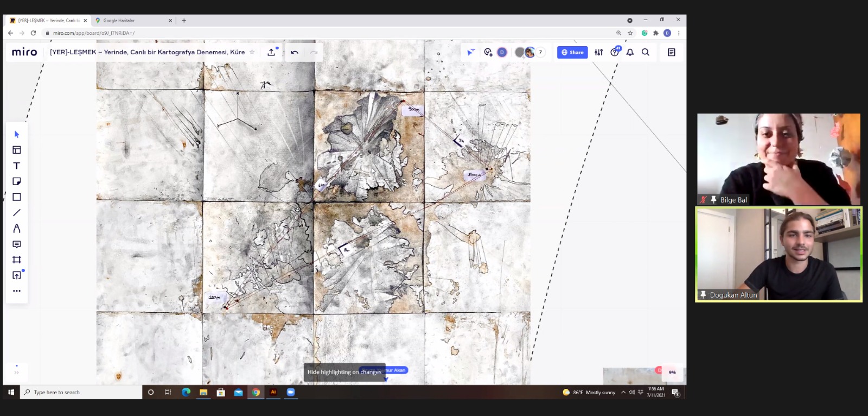Screen dimensions: 868x416
Task: Click the Miro logo
Action: point(24,52)
